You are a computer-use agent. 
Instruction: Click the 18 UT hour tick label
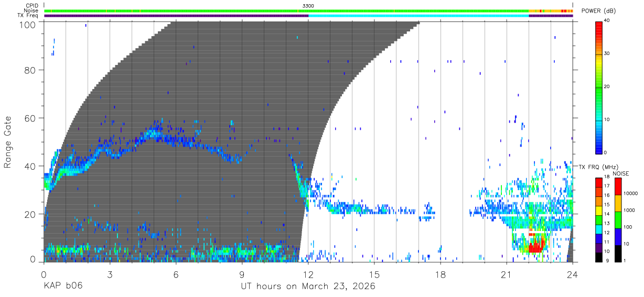441,275
